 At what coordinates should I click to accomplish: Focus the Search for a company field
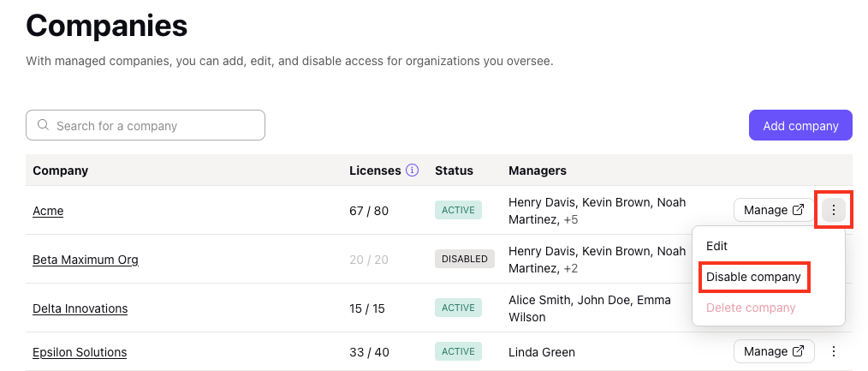click(146, 125)
